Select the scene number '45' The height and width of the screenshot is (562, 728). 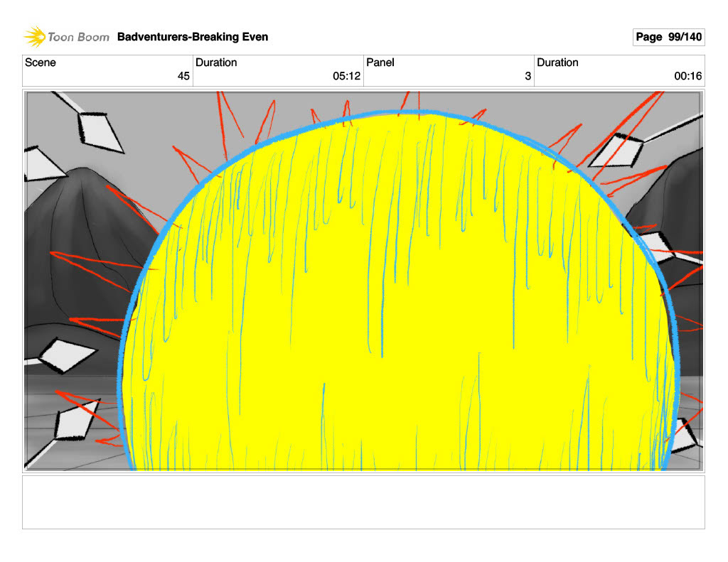pyautogui.click(x=183, y=76)
